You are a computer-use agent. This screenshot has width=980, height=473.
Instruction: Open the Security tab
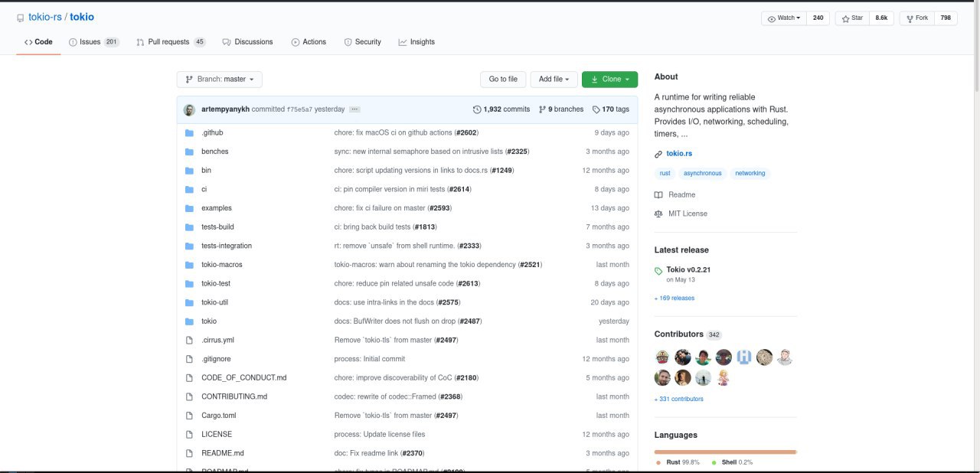click(x=362, y=42)
